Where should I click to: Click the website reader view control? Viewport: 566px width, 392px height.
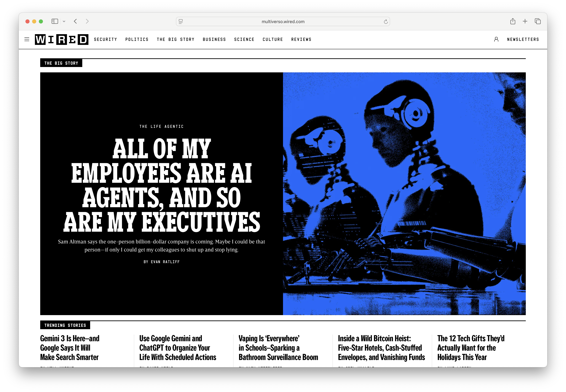[x=181, y=21]
